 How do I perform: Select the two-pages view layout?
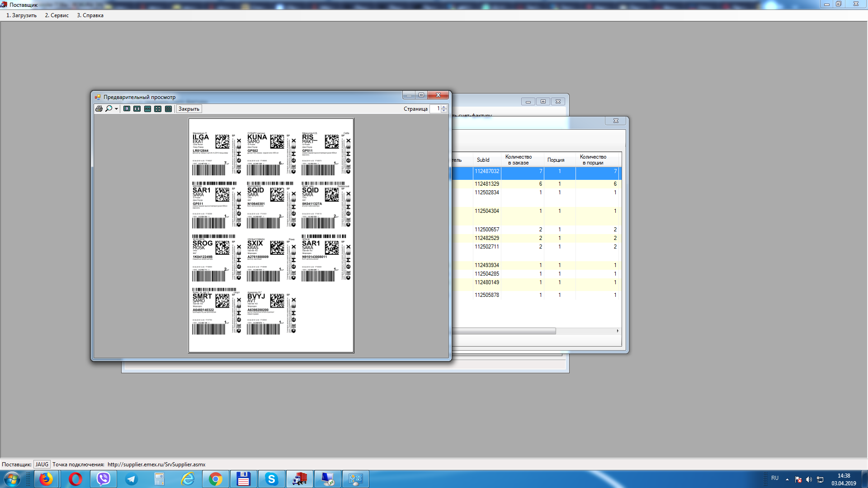(x=137, y=109)
